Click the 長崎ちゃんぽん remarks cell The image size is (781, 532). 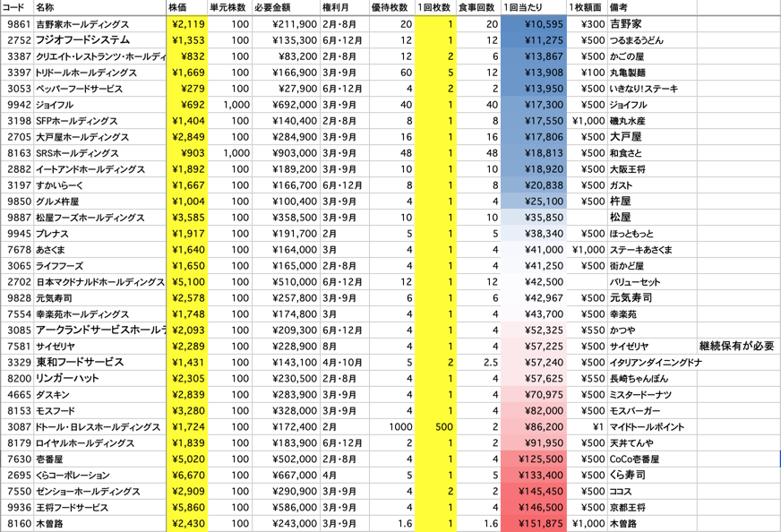[652, 379]
